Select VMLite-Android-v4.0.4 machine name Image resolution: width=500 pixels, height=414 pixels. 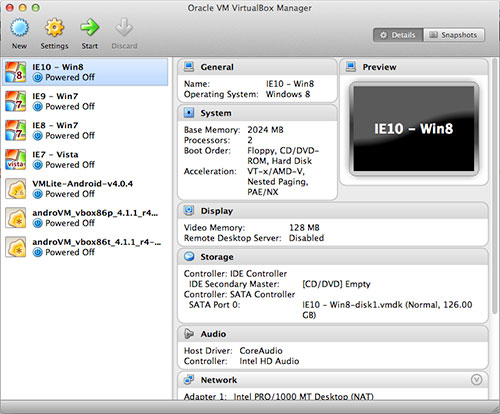click(x=82, y=184)
